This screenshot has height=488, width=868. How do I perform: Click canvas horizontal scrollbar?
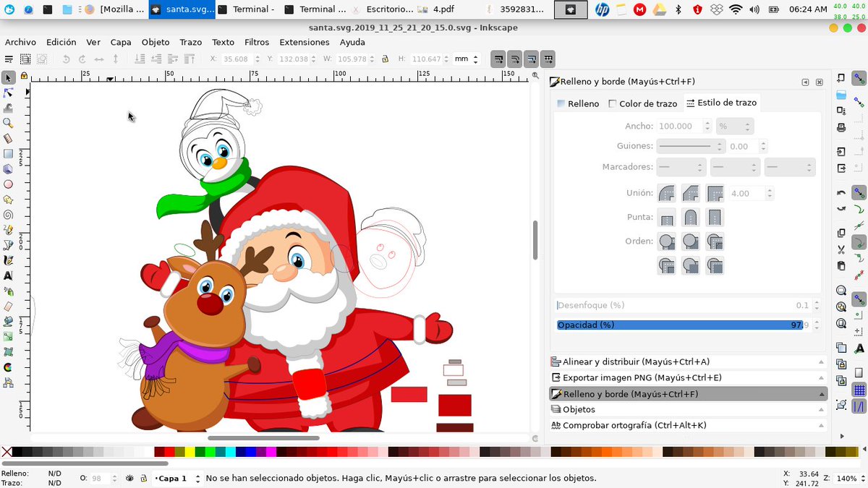[263, 437]
